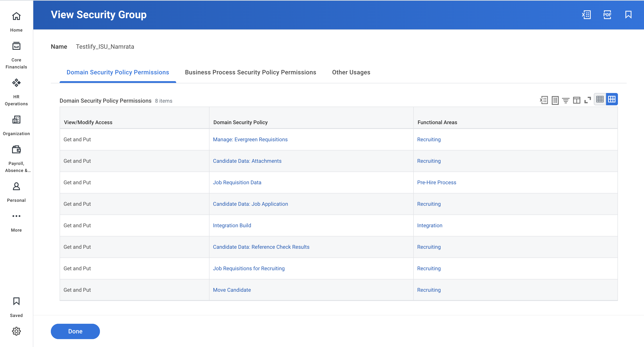Export page to Excel in header
Viewport: 644px width, 347px height.
coord(586,15)
